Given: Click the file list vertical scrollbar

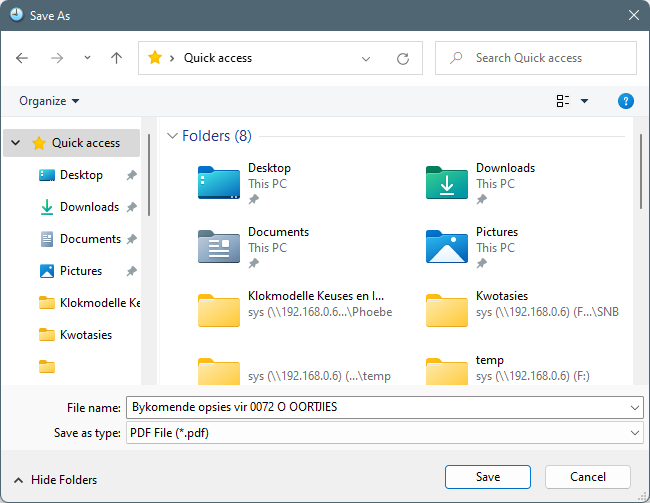Looking at the screenshot, I should point(641,172).
